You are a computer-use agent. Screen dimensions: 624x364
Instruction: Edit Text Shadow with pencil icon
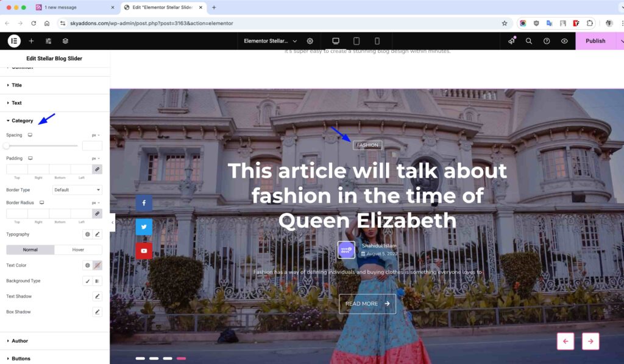[x=97, y=296]
